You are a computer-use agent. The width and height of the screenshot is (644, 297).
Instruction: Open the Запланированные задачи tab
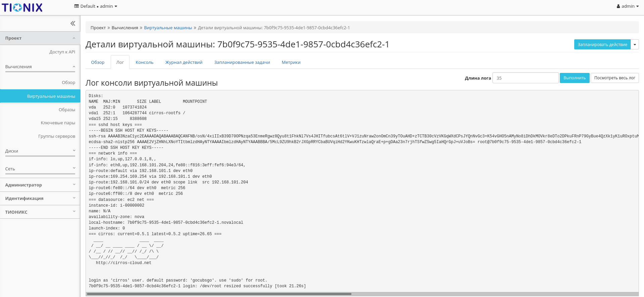242,62
